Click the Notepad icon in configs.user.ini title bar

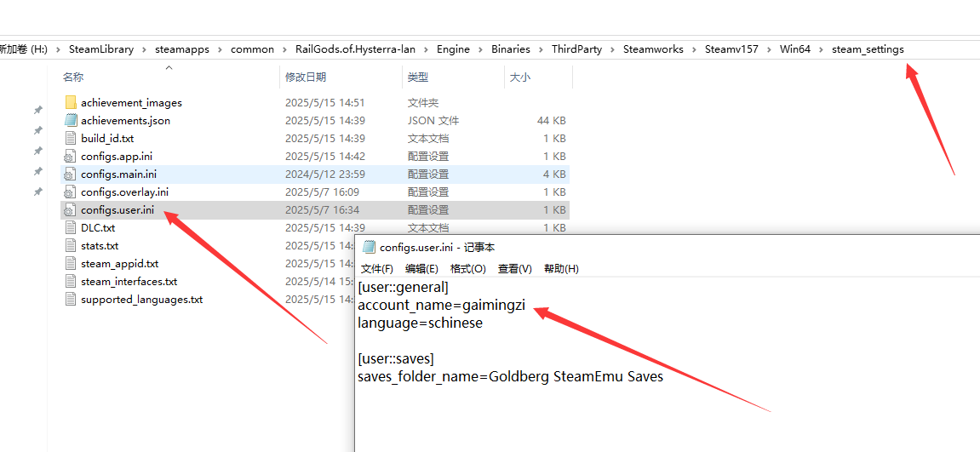coord(369,247)
